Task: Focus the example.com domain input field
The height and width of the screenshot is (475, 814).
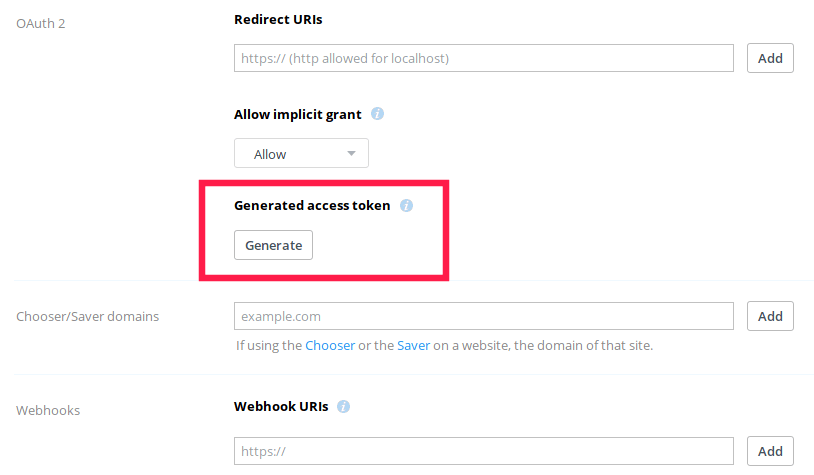Action: coord(484,316)
